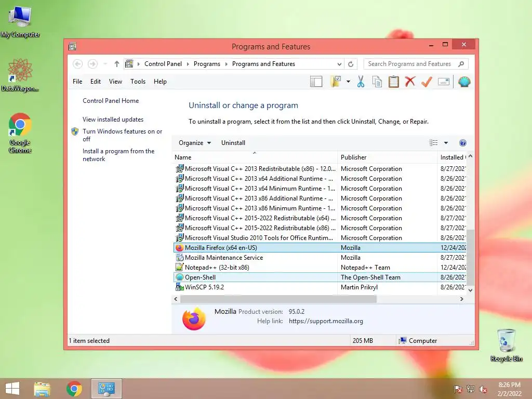Screen dimensions: 532x399
Task: Open the View menu
Action: [115, 82]
